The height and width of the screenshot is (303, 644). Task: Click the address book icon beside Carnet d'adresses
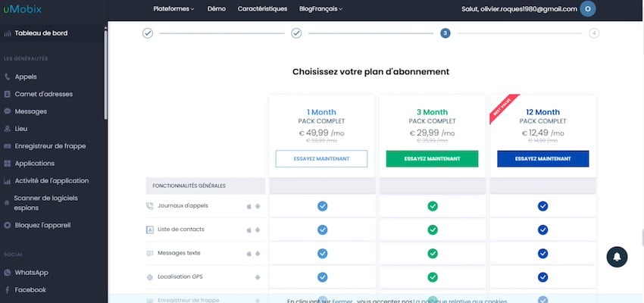click(x=7, y=94)
